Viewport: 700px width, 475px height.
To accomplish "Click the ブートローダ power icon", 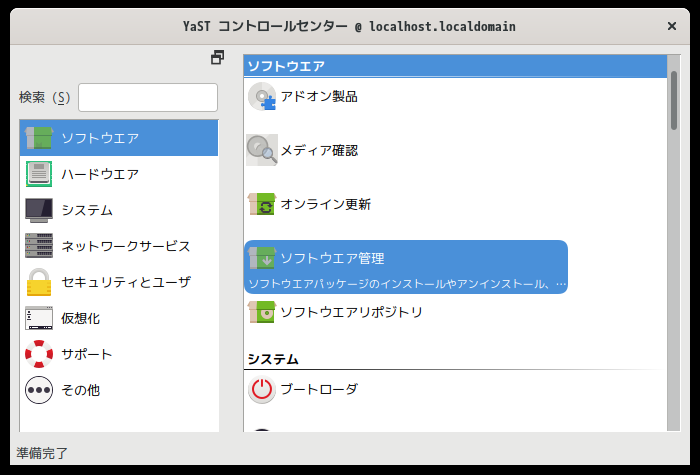I will tap(262, 389).
